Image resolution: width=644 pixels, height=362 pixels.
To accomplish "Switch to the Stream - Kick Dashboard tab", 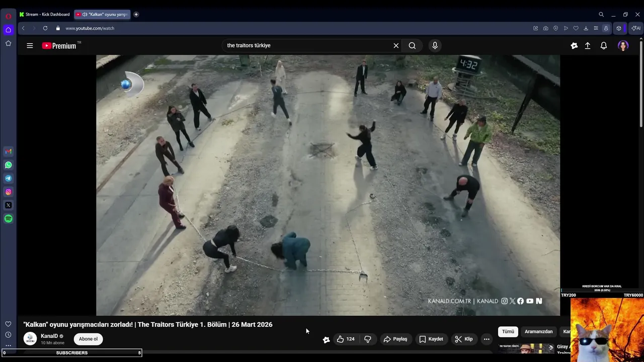I will pos(45,15).
